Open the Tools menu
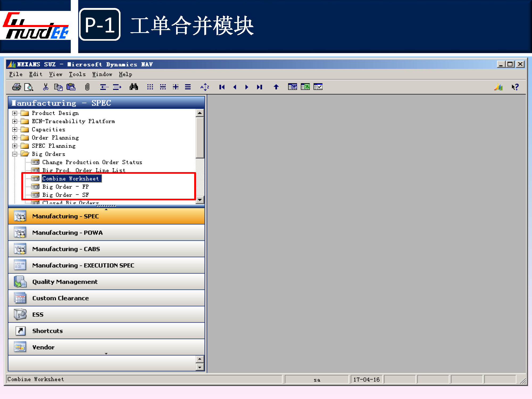532x399 pixels. pos(77,74)
